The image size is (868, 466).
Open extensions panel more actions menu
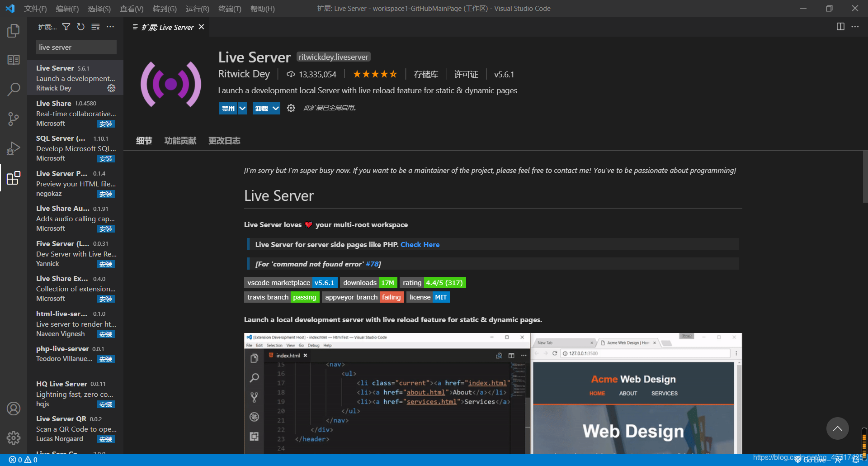coord(110,27)
